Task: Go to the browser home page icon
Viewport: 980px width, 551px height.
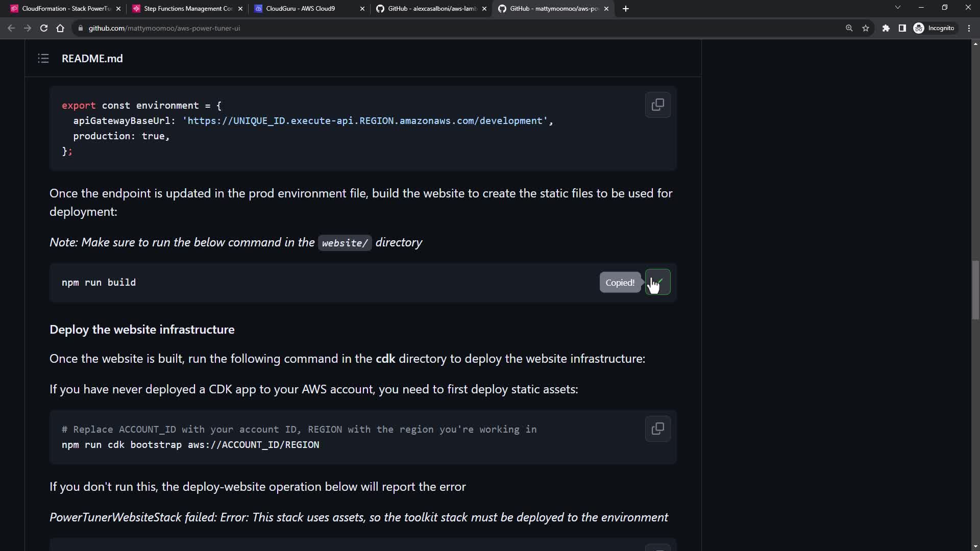Action: point(60,28)
